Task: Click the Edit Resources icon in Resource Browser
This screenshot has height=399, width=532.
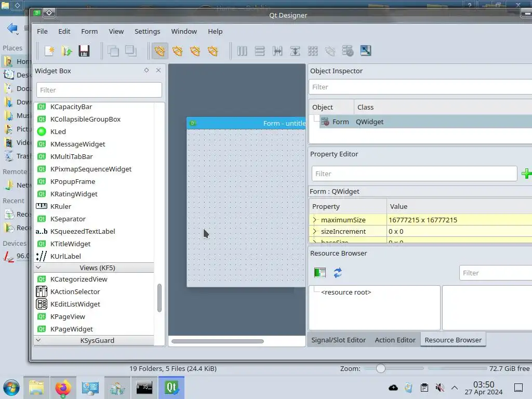Action: click(x=320, y=272)
